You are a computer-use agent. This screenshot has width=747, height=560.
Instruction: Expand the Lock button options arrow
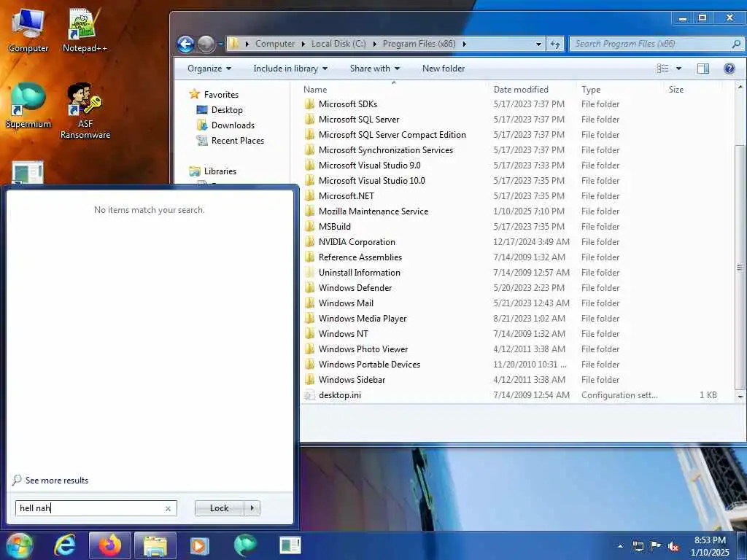[252, 508]
